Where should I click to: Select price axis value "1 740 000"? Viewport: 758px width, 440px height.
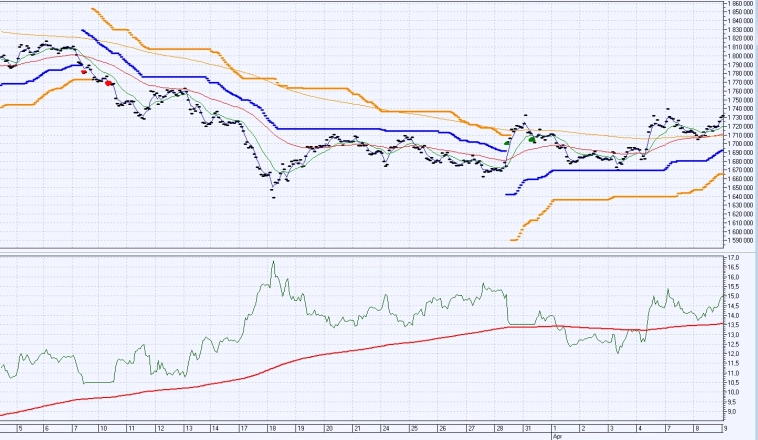[741, 109]
